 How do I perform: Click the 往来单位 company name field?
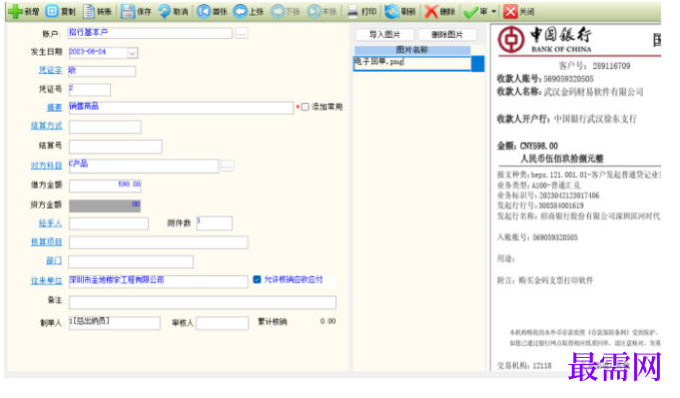(x=158, y=281)
